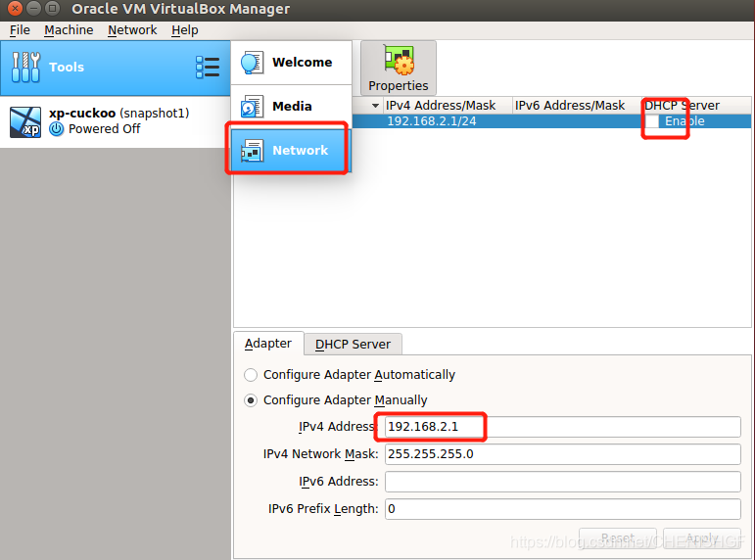Select Configure Adapter Automatically
This screenshot has height=560, width=755.
click(x=251, y=375)
